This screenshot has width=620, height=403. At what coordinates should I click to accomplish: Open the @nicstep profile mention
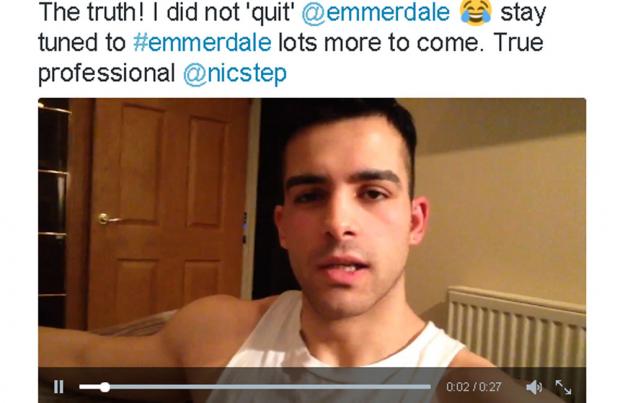pyautogui.click(x=235, y=74)
